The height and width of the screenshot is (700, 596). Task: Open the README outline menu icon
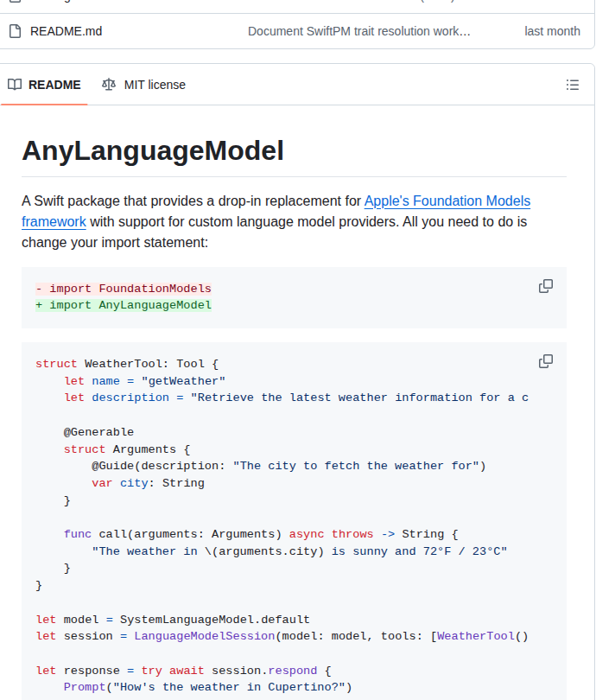[573, 85]
